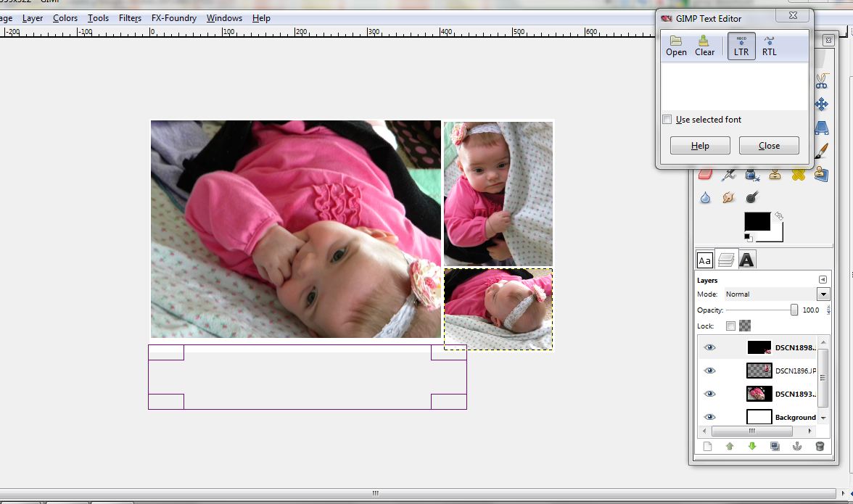
Task: Click the layers list vertical scrollbar
Action: pyautogui.click(x=823, y=379)
